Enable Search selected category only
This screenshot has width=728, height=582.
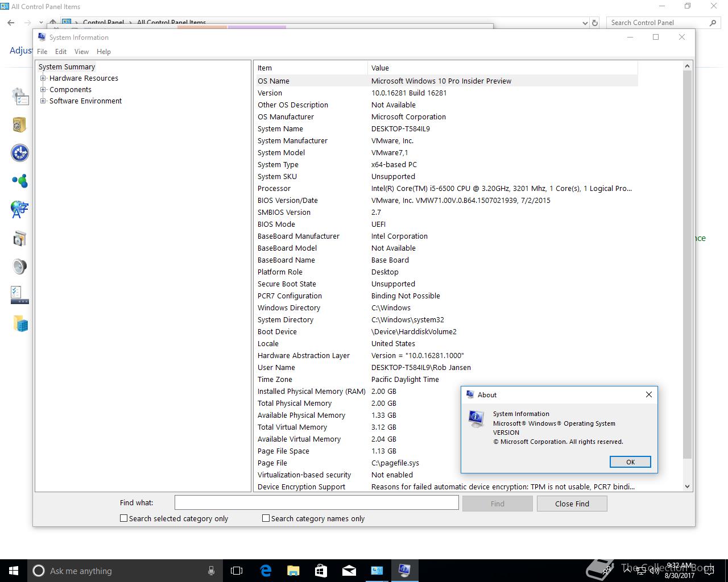[123, 518]
